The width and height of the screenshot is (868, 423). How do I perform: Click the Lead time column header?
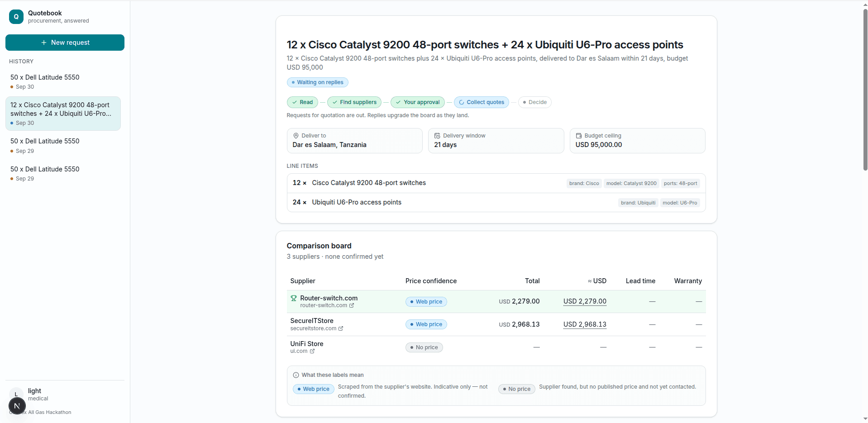pos(640,281)
